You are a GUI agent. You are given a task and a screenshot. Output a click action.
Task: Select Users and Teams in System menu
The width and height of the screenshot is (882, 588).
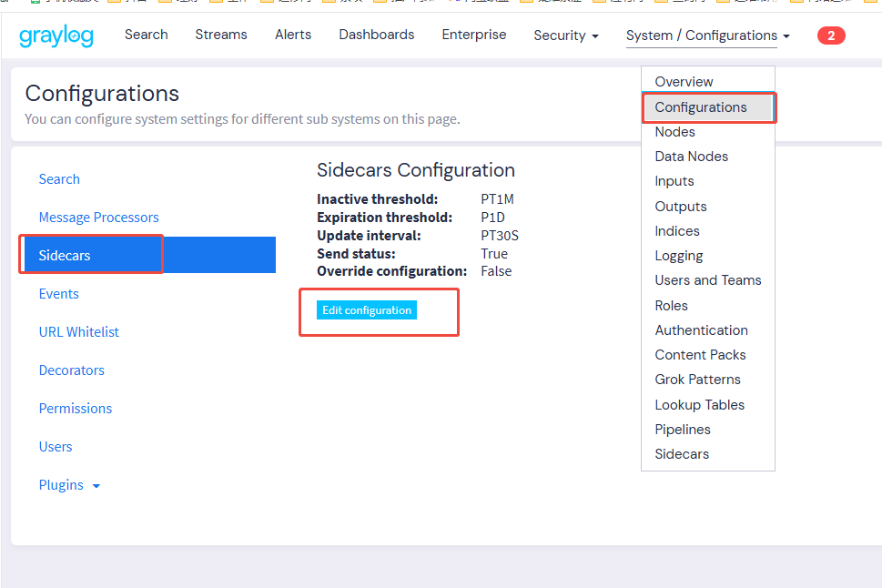pyautogui.click(x=708, y=280)
